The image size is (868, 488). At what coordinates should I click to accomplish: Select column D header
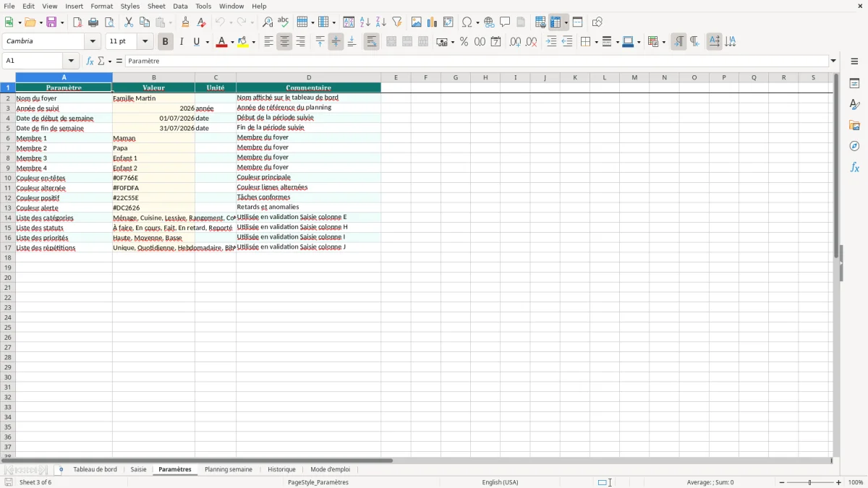tap(309, 77)
